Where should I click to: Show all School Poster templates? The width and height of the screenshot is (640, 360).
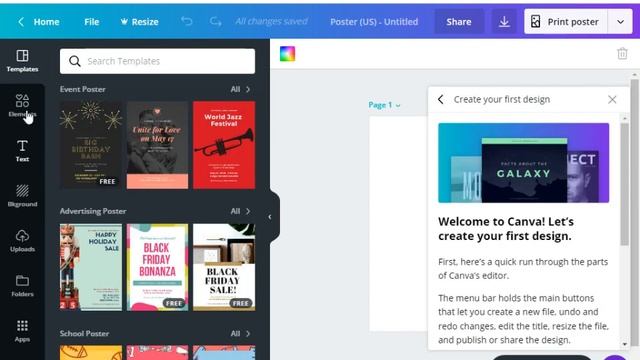coord(240,333)
